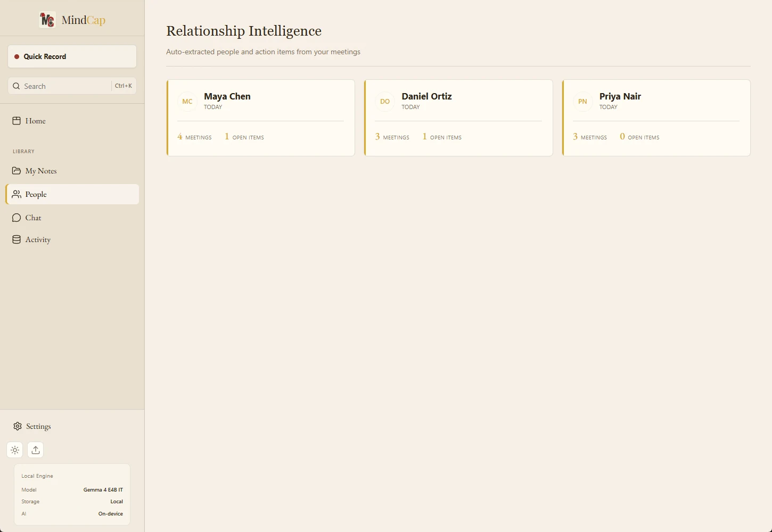Screen dimensions: 772x532
Task: Click the DO avatar for Daniel Ortiz
Action: 385,101
